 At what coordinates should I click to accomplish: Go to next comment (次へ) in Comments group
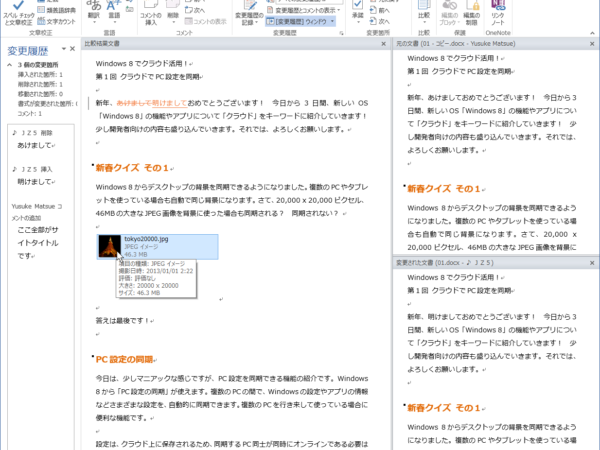click(x=195, y=10)
